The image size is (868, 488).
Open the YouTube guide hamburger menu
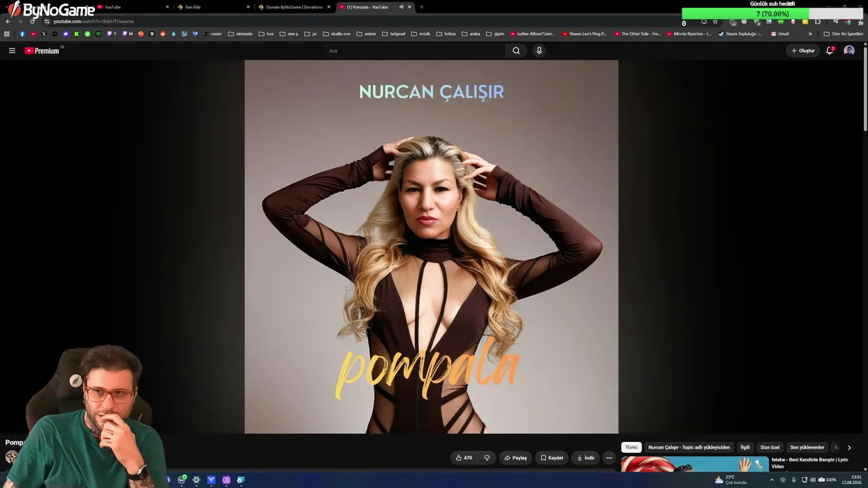(12, 50)
